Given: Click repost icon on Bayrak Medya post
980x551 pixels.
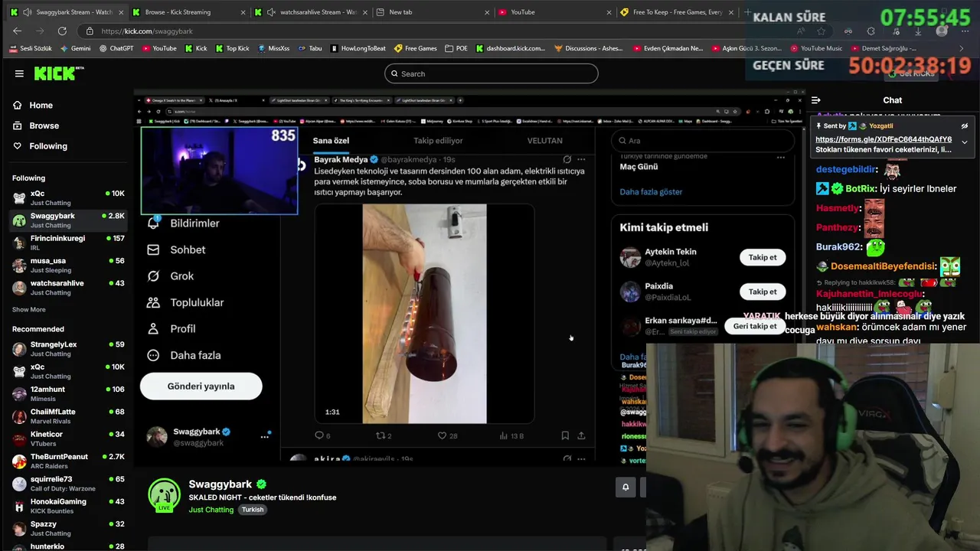Looking at the screenshot, I should pos(380,436).
